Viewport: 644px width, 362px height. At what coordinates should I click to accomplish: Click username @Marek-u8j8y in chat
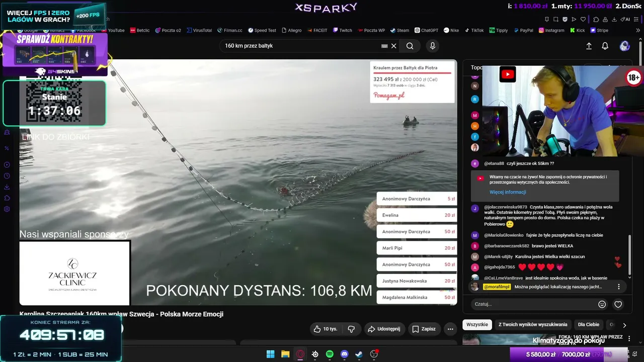tap(498, 256)
